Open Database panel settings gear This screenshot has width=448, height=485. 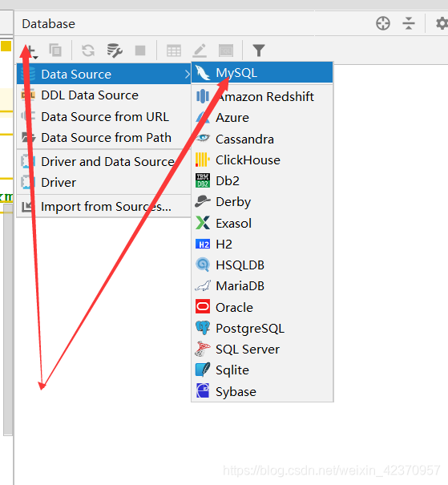[442, 23]
